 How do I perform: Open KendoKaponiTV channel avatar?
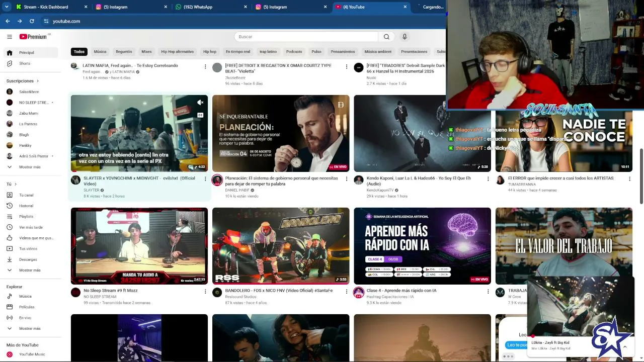click(358, 180)
